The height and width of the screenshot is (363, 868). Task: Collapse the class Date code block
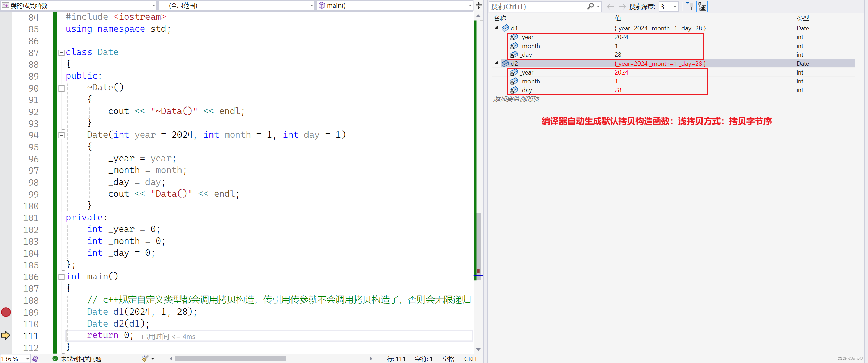(x=62, y=53)
